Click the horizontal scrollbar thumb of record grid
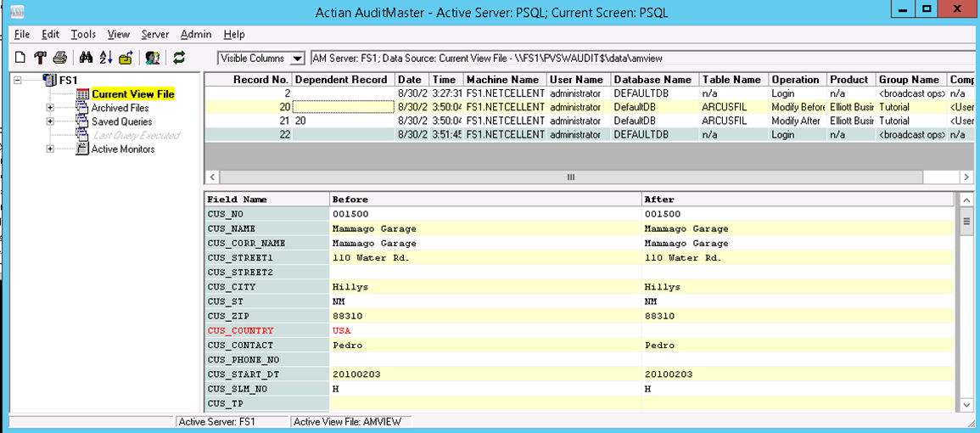 point(571,177)
